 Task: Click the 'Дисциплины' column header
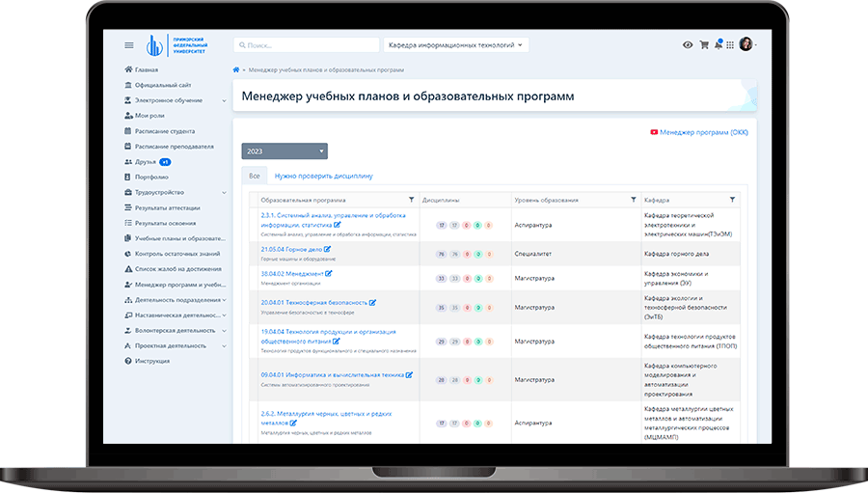[x=441, y=200]
